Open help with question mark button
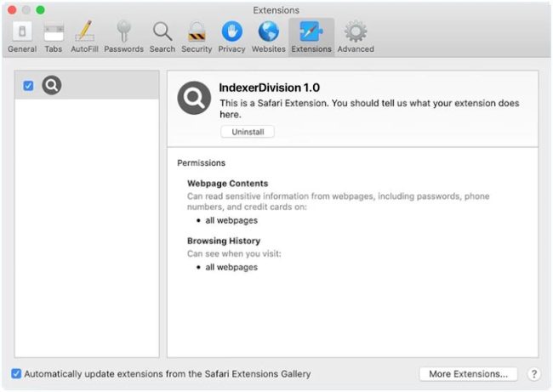The width and height of the screenshot is (553, 392). [x=534, y=374]
